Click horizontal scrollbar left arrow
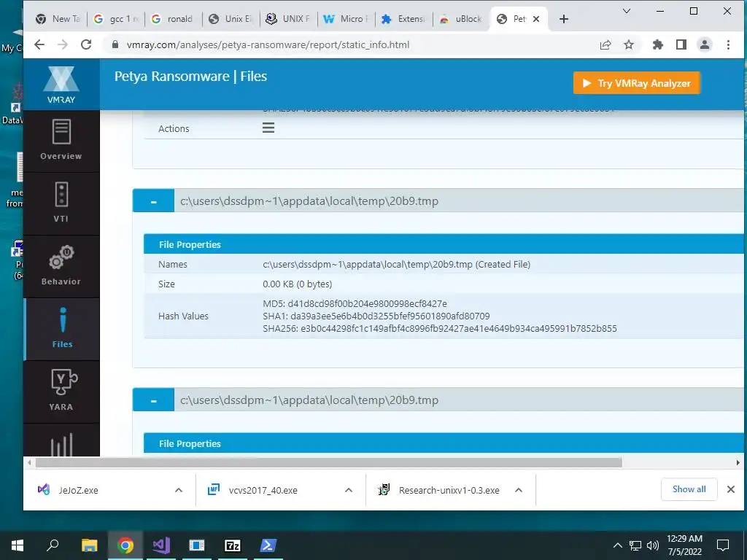The image size is (747, 560). click(29, 462)
